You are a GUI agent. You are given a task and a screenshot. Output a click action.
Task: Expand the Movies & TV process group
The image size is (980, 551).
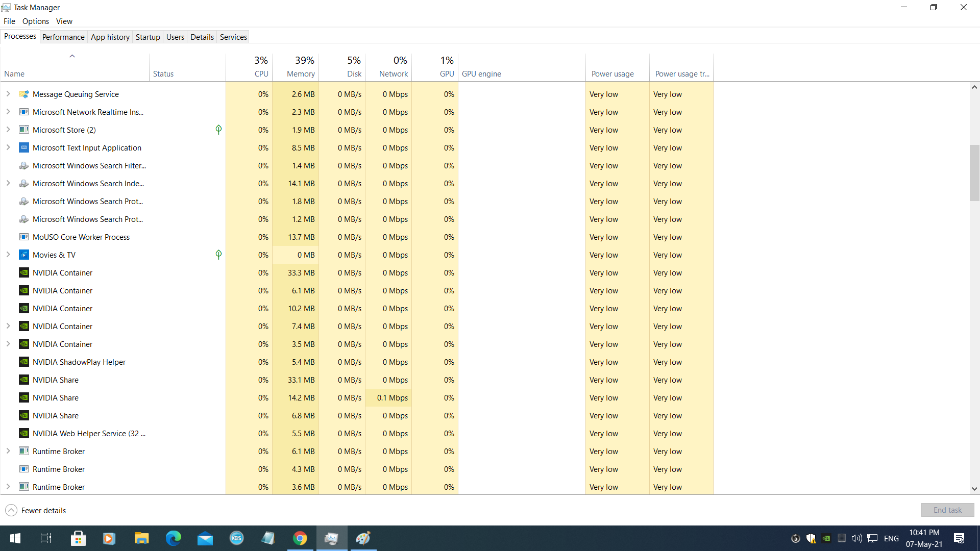(8, 255)
